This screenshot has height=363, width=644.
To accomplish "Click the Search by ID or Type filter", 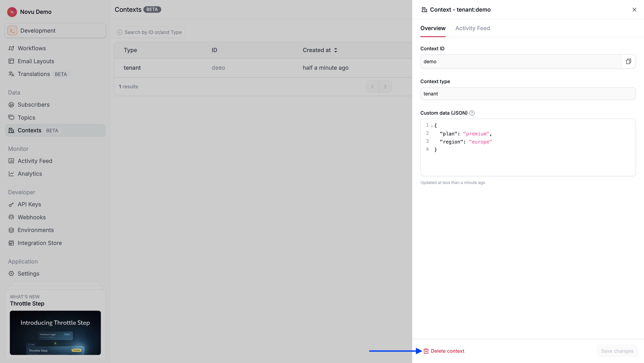I will (149, 32).
